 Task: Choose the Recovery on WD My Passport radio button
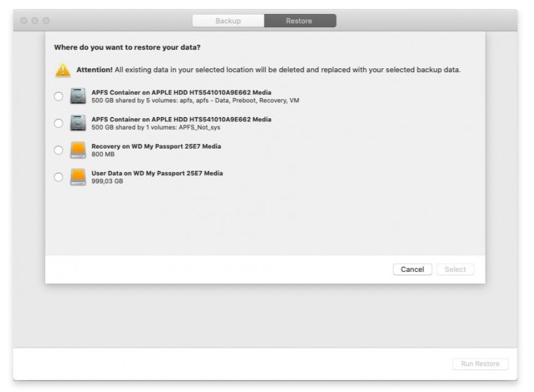point(59,150)
